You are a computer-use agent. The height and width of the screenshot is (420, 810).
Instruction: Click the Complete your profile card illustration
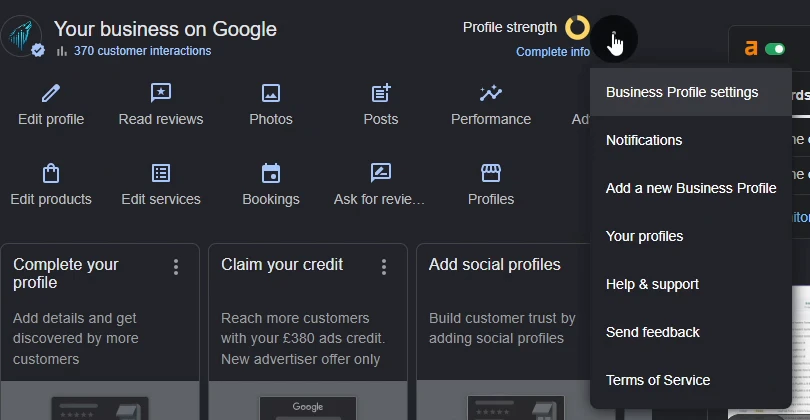coord(100,401)
